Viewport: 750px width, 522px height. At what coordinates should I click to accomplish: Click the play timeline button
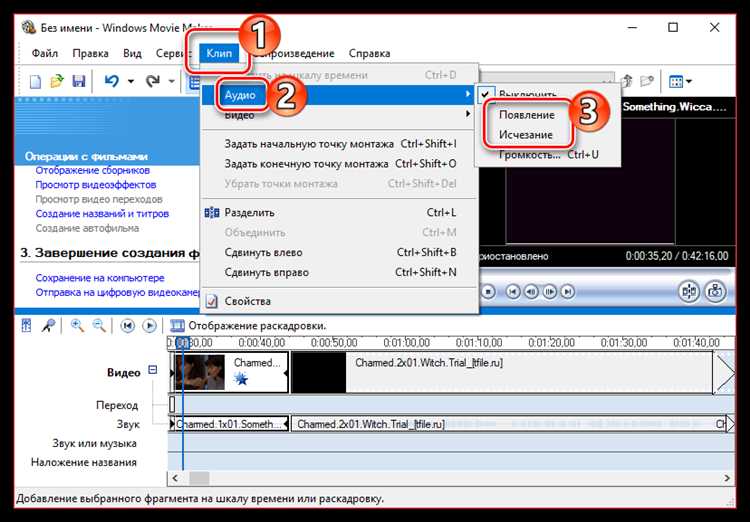[x=149, y=326]
